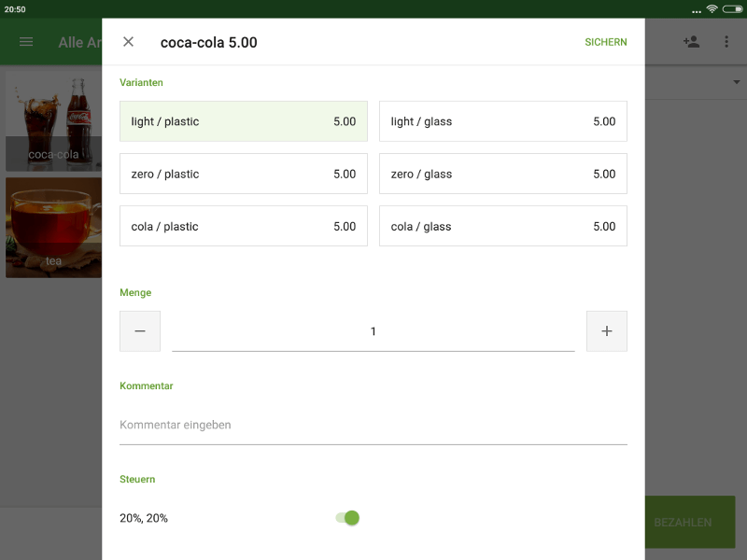Close the coca-cola item dialog
This screenshot has width=747, height=560.
point(129,42)
